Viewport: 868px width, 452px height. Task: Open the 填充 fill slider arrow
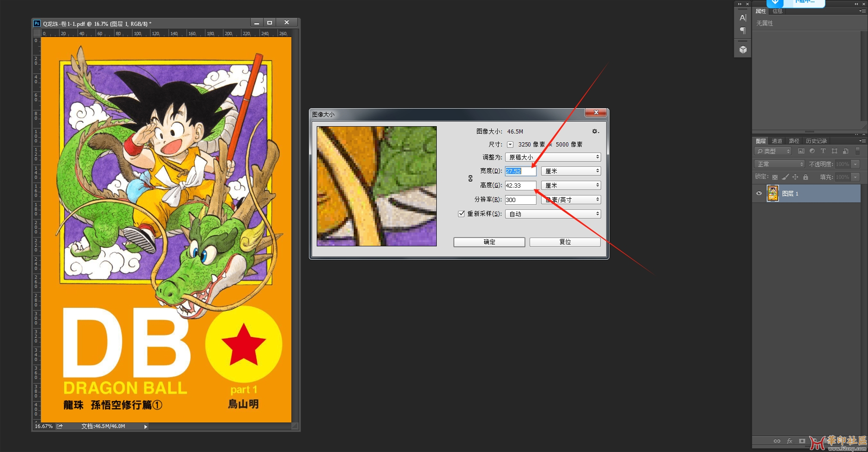[x=855, y=177]
